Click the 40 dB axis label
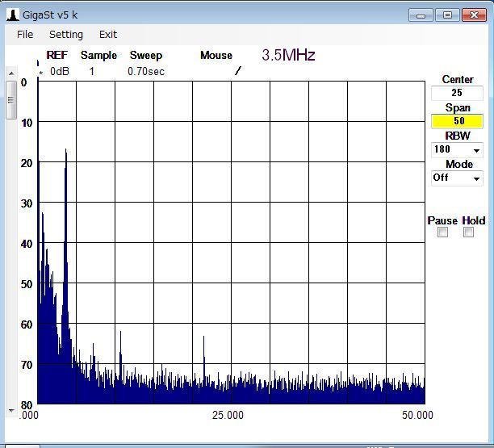 [27, 244]
